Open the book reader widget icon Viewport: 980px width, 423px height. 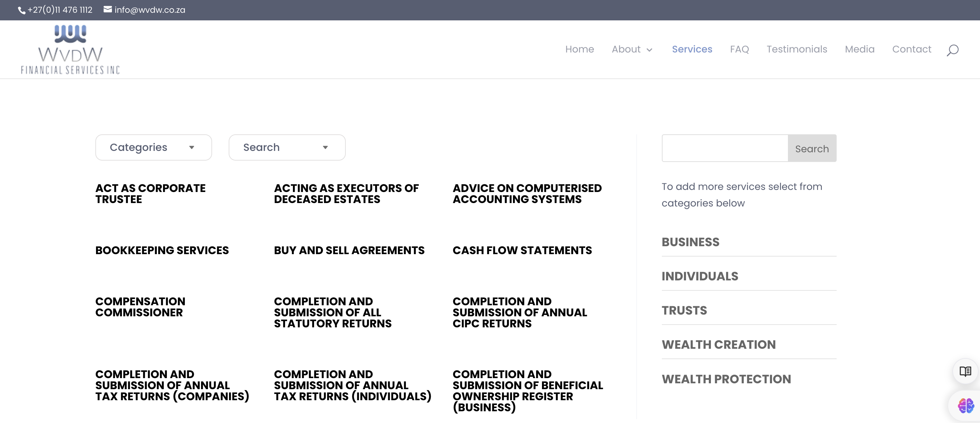[965, 371]
